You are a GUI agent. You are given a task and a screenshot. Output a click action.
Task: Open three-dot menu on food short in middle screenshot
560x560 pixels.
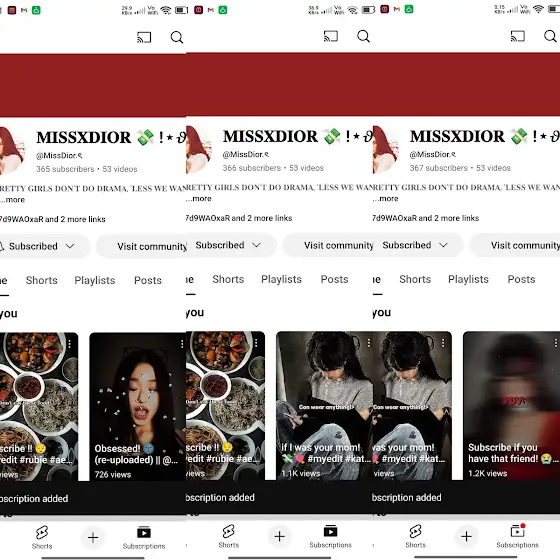(x=256, y=342)
